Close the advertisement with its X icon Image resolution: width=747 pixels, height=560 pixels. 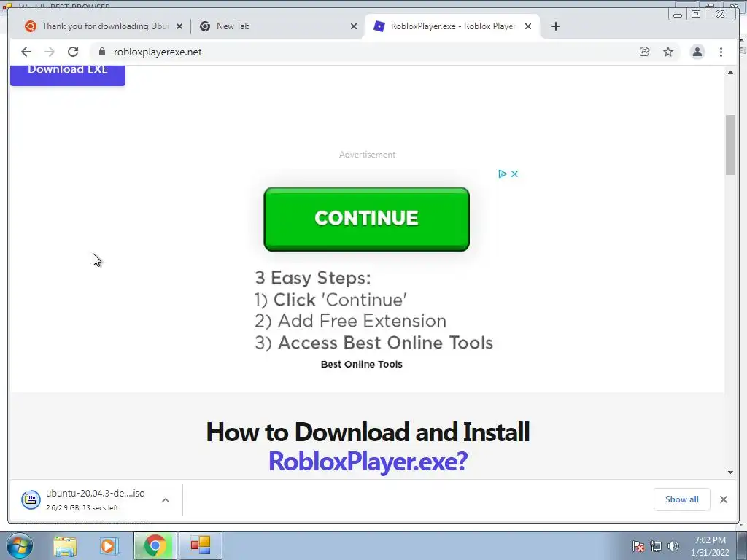(x=514, y=174)
